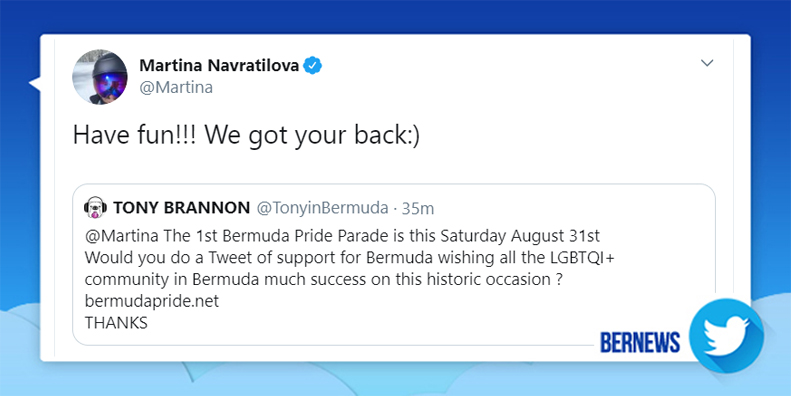Screen dimensions: 791x396
Task: Select the 'Have fun!!! We got your back:)' text
Action: click(246, 135)
